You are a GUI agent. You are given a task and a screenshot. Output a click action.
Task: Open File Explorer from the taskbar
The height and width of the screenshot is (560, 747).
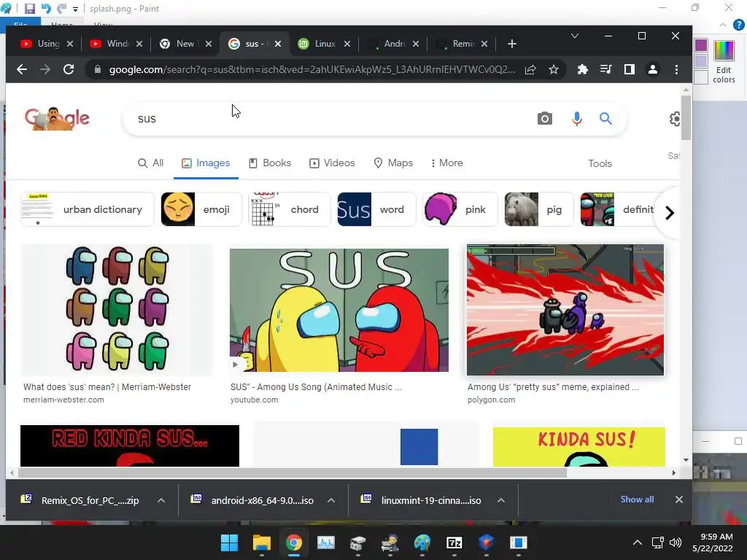262,542
